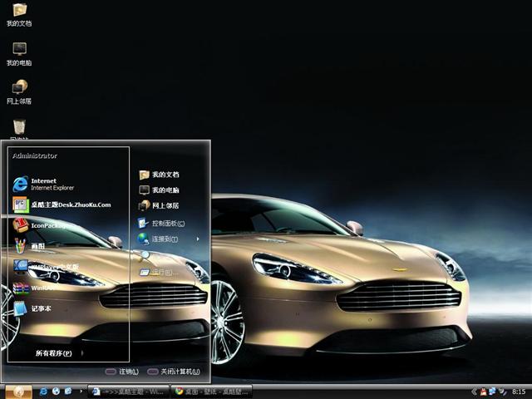Open Internet Explorer from the Start menu
532x399 pixels.
pyautogui.click(x=52, y=184)
